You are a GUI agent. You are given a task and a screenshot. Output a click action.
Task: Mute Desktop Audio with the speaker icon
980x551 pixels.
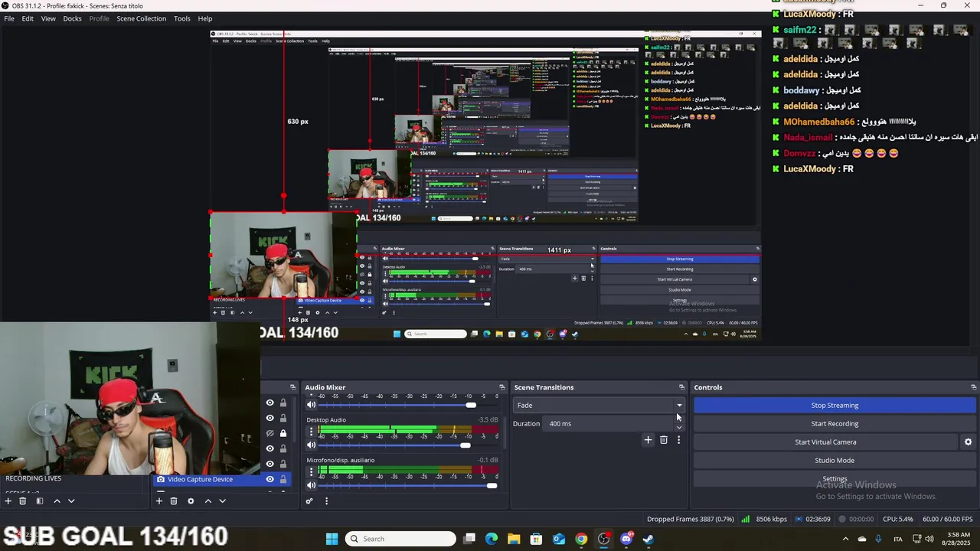click(x=311, y=445)
